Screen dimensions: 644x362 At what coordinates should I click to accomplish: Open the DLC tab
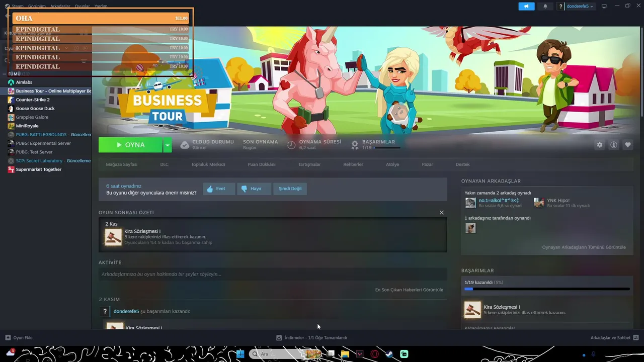point(164,164)
